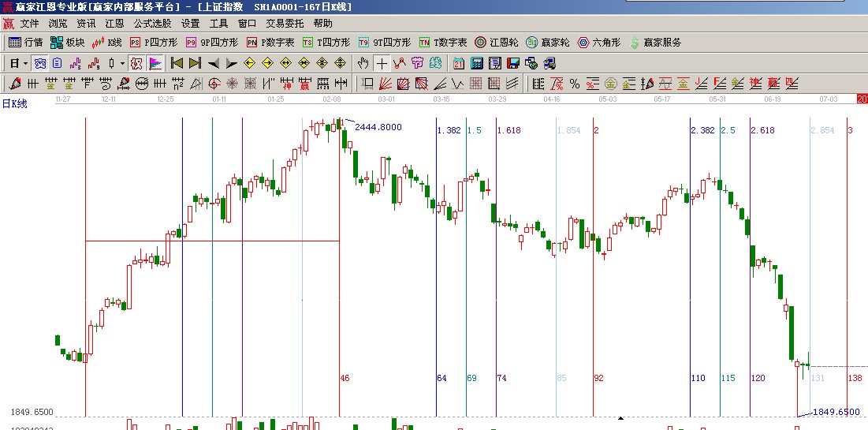
Task: Toggle the crosshair cursor button
Action: coord(382,63)
